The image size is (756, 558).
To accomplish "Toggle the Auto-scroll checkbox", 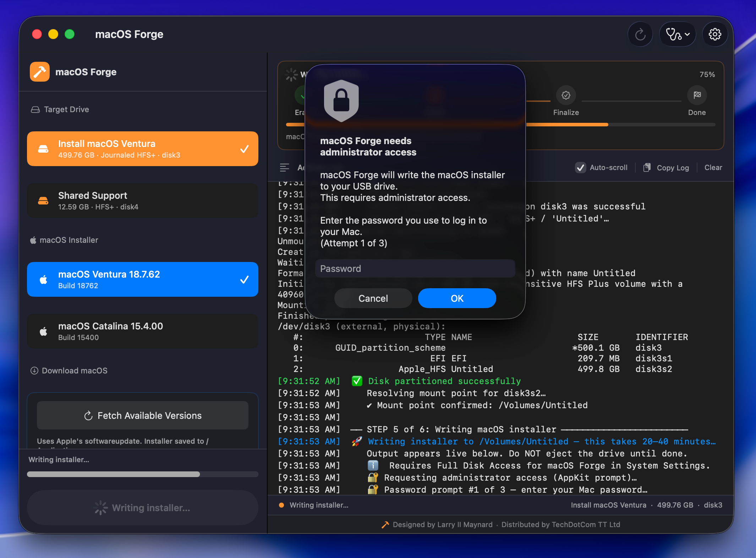I will 581,168.
